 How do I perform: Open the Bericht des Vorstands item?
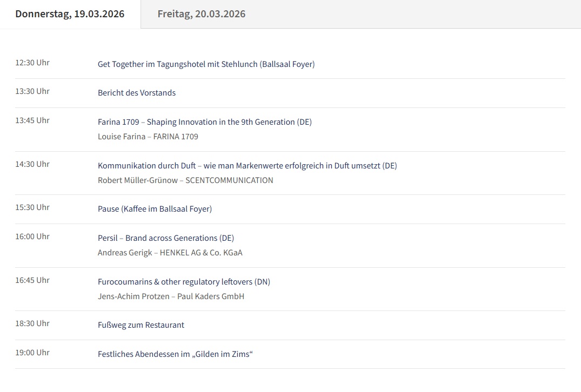[137, 93]
